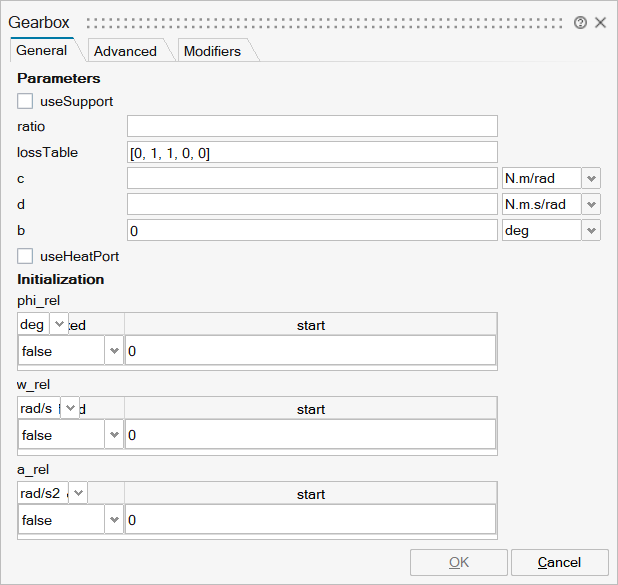Select the General tab

pyautogui.click(x=42, y=50)
